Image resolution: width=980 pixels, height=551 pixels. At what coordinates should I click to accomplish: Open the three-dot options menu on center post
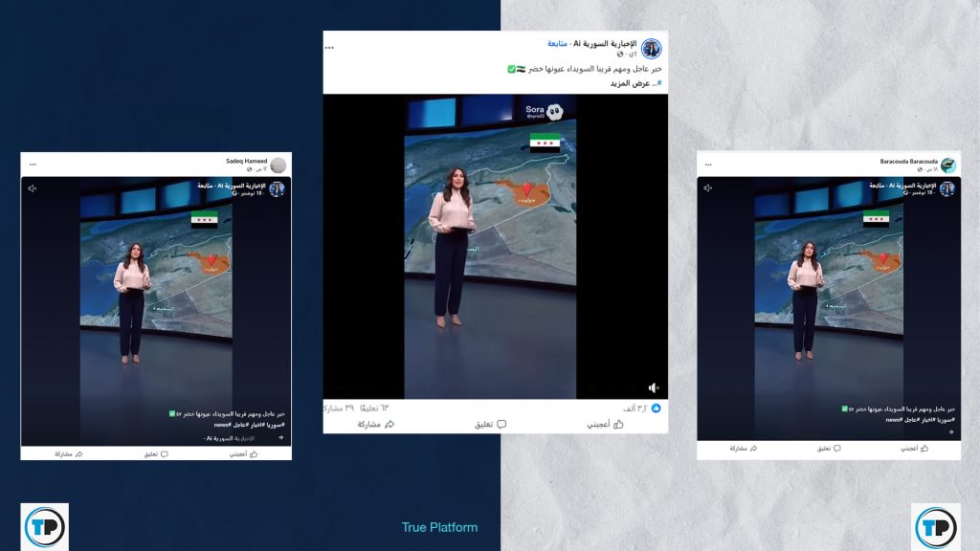(x=330, y=47)
